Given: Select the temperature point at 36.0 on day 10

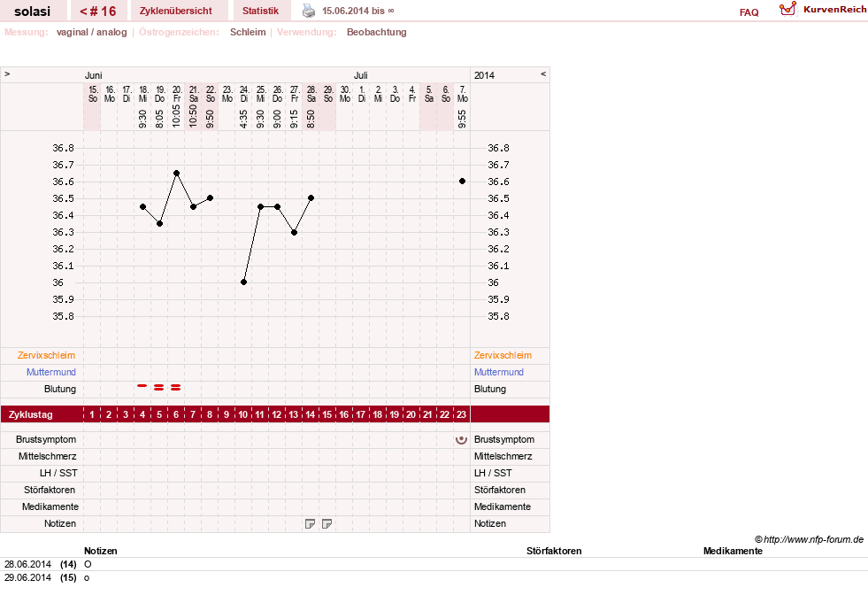Looking at the screenshot, I should pos(243,282).
